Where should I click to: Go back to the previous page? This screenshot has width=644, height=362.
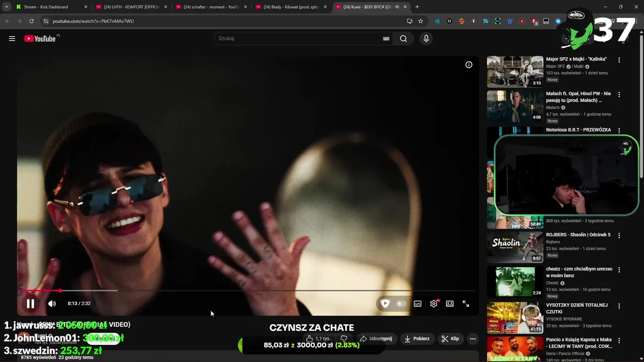[x=7, y=21]
